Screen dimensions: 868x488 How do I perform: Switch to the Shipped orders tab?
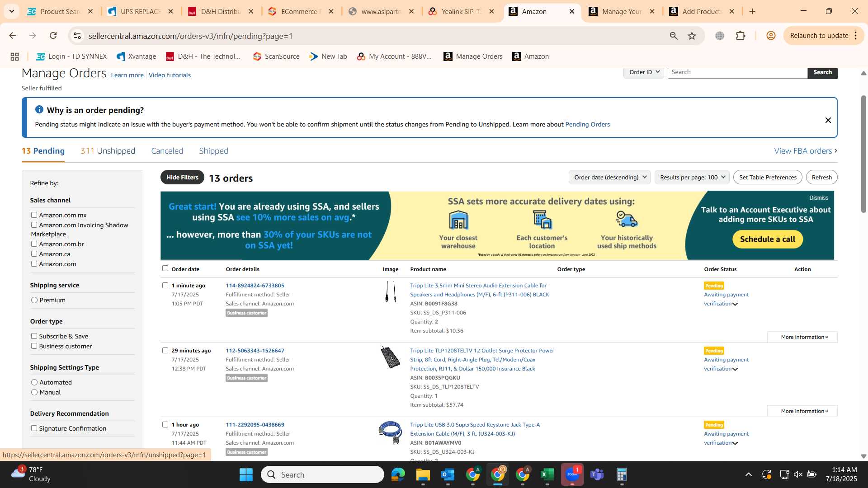pyautogui.click(x=213, y=151)
